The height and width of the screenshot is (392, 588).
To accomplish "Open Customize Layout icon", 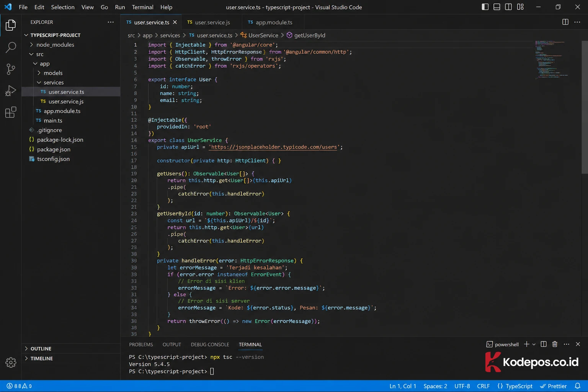I will click(520, 7).
